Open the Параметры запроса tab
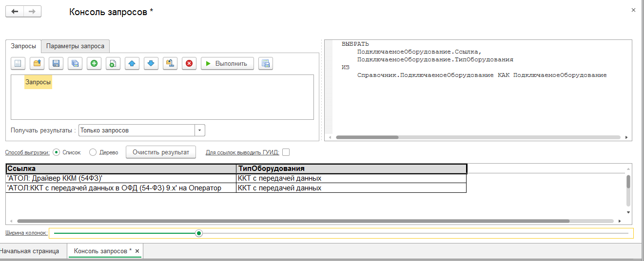Screen dimensions: 644x261 (75, 46)
